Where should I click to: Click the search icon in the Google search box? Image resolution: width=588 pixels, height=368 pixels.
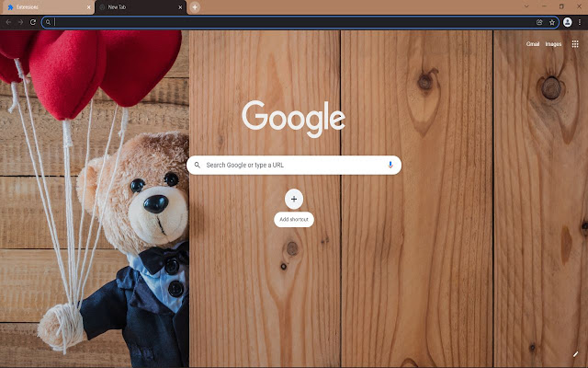198,165
